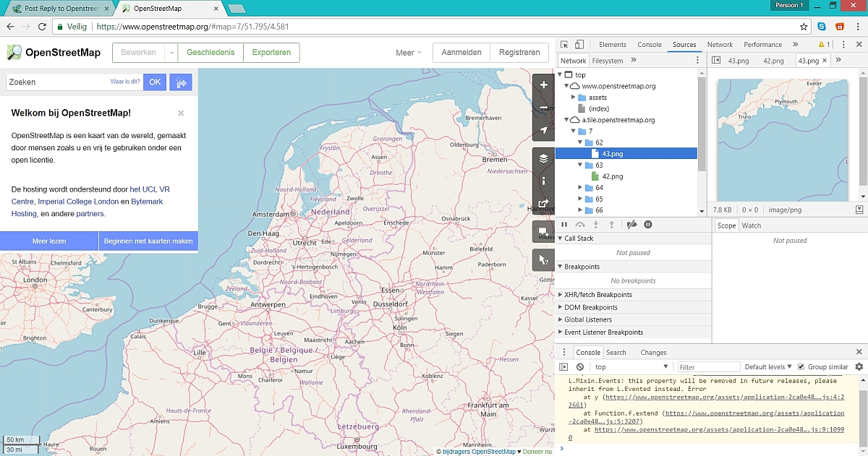The image size is (868, 456).
Task: Toggle pause on exceptions
Action: 648,225
